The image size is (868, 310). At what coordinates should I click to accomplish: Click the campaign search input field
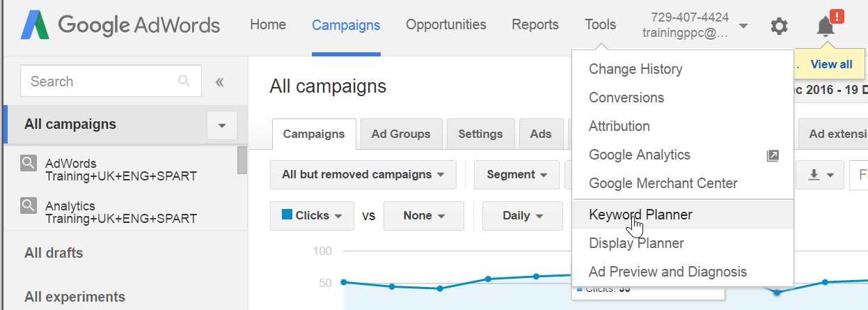pyautogui.click(x=101, y=82)
